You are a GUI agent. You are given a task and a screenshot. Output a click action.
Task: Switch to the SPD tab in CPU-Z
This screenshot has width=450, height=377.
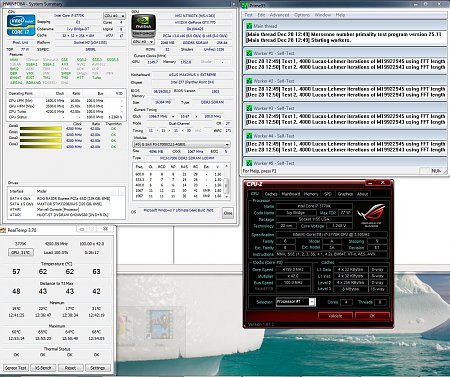[x=328, y=194]
